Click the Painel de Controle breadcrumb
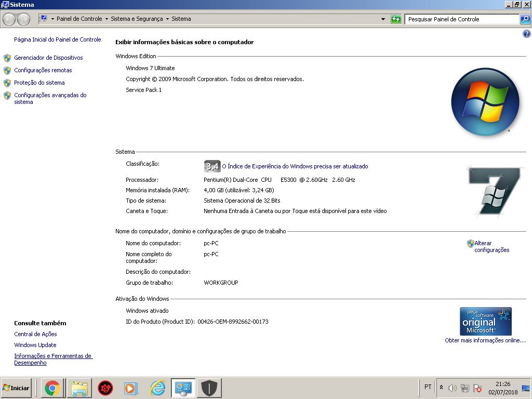Viewport: 532px width, 399px height. point(79,19)
